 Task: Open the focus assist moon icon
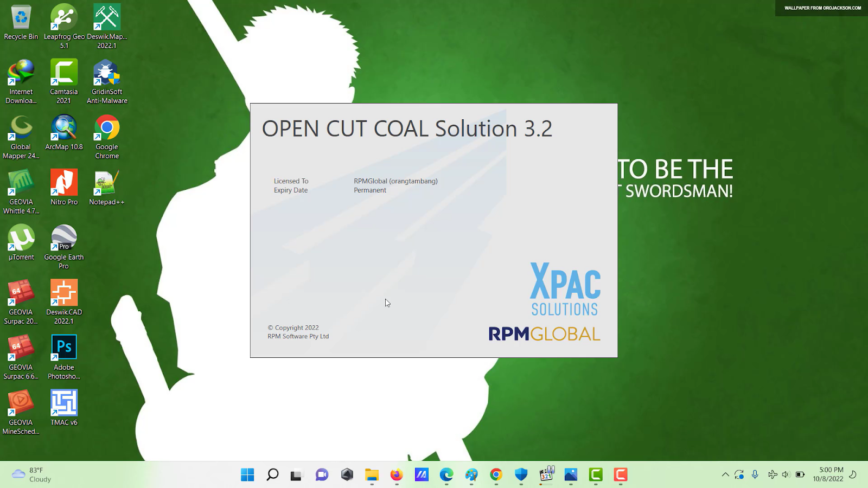(x=852, y=475)
